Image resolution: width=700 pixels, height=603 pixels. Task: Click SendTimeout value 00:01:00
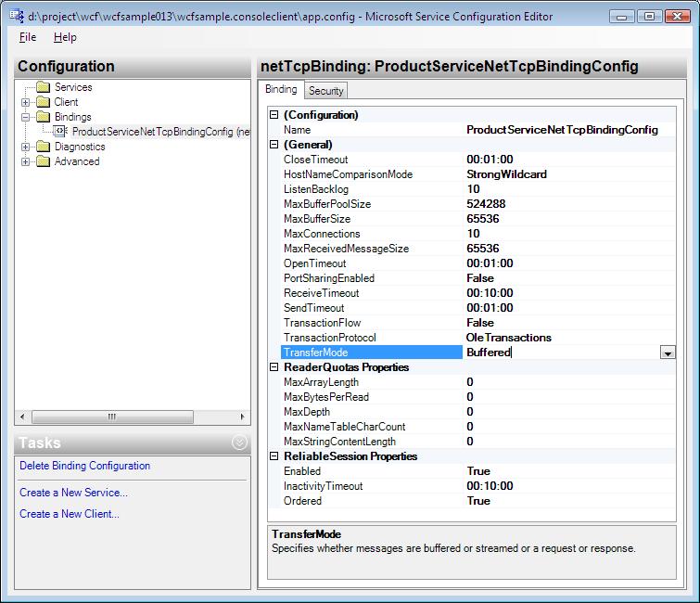(490, 308)
